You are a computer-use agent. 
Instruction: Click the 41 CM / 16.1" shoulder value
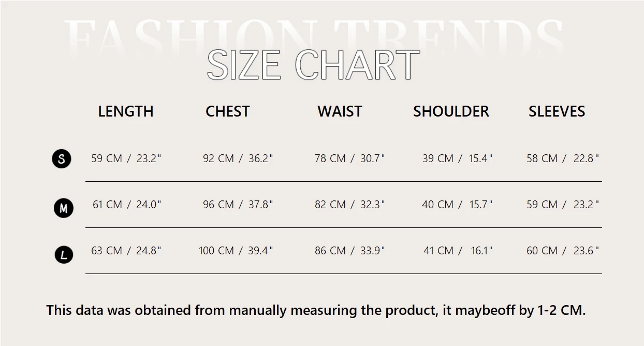point(458,251)
